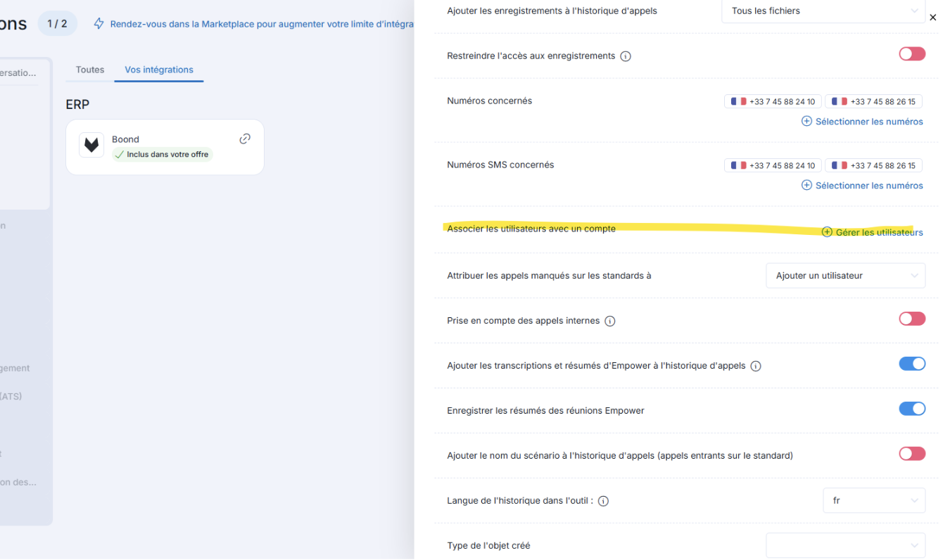The image size is (950, 560).
Task: Click the lightning bolt Marketplace icon
Action: click(99, 24)
